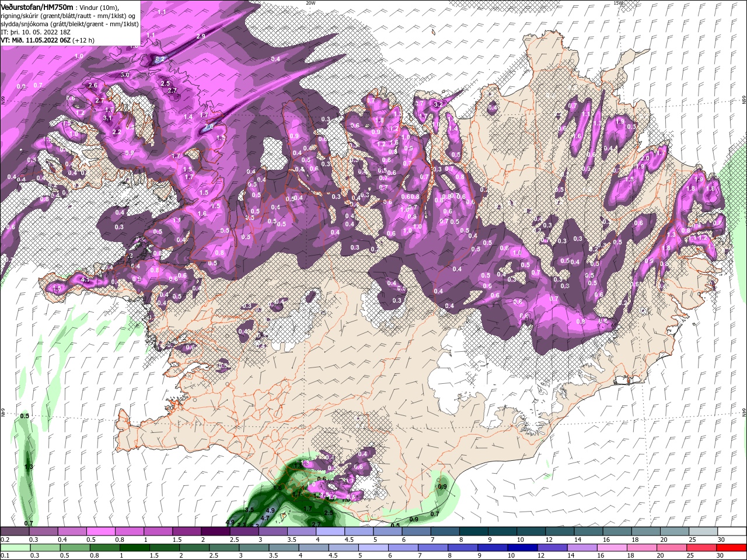Click the initial time IT: þri. 10. 05. 2022 18Z
The height and width of the screenshot is (560, 747).
[36, 32]
